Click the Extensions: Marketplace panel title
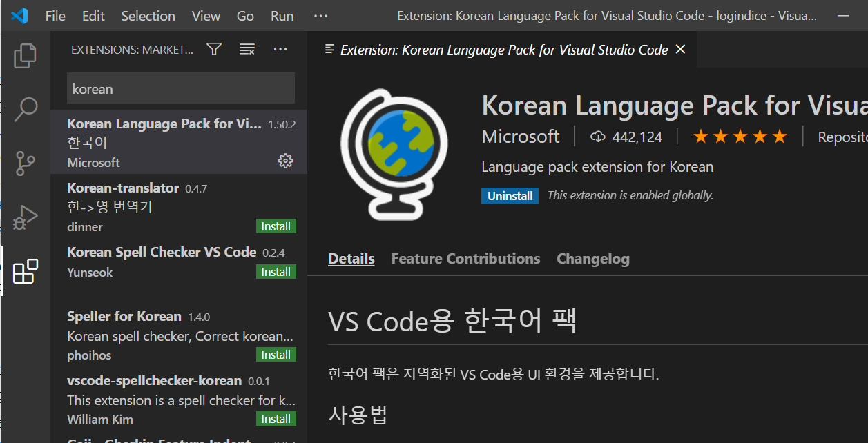 point(133,49)
